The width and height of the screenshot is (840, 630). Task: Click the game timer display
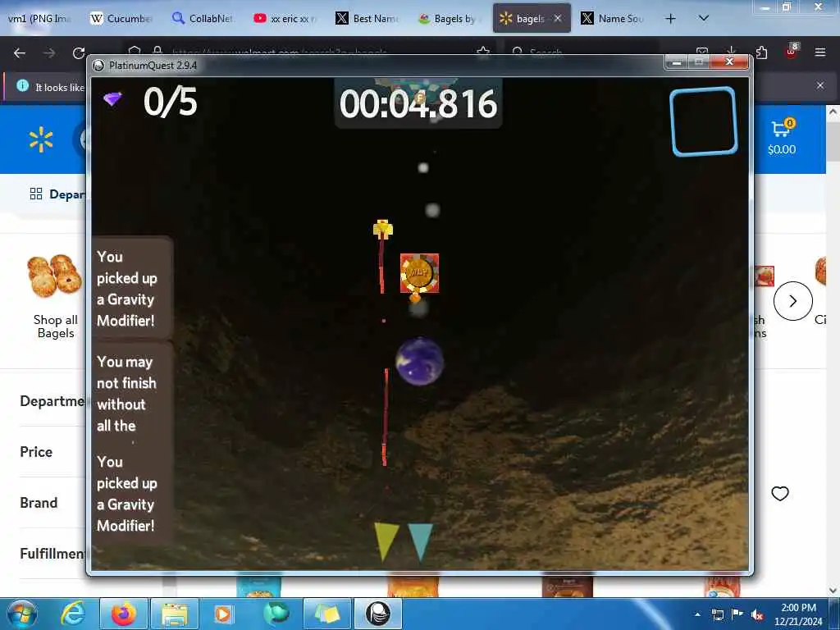pos(418,104)
